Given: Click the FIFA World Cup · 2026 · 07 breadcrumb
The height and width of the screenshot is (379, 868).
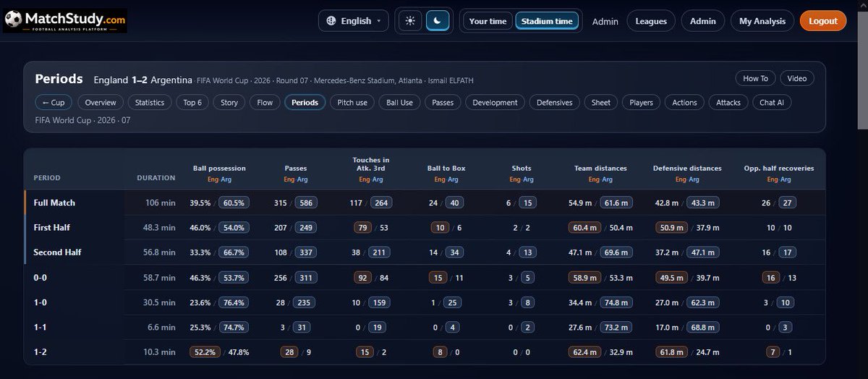Looking at the screenshot, I should click(x=82, y=120).
